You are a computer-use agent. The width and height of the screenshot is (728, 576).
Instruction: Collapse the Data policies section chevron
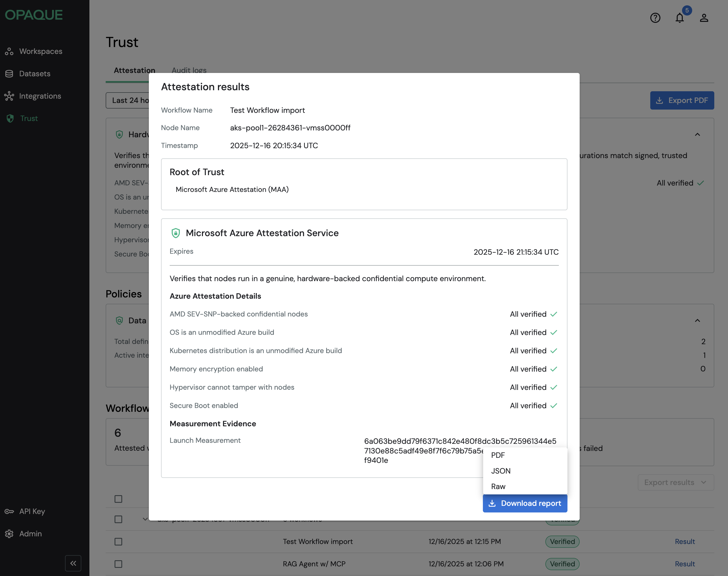(697, 320)
